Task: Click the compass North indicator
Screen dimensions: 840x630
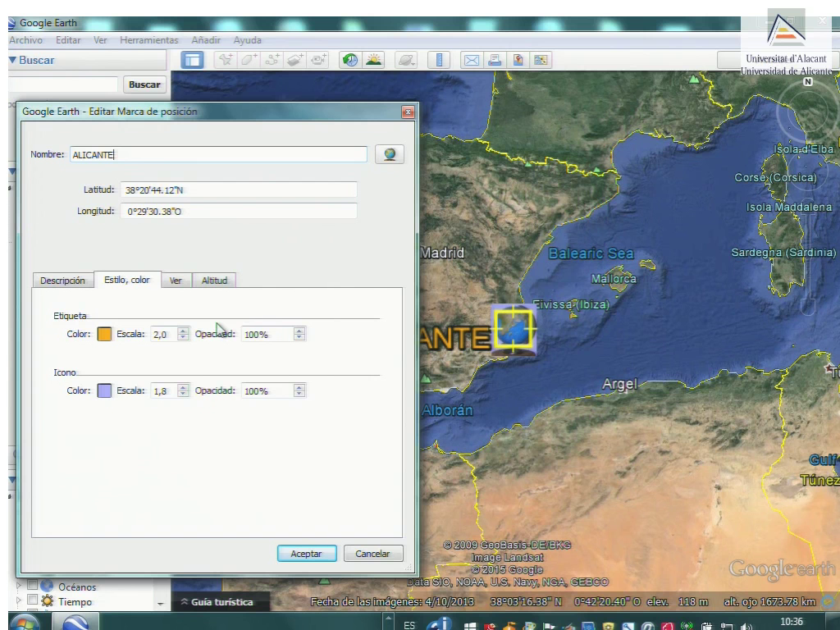Action: [x=808, y=81]
